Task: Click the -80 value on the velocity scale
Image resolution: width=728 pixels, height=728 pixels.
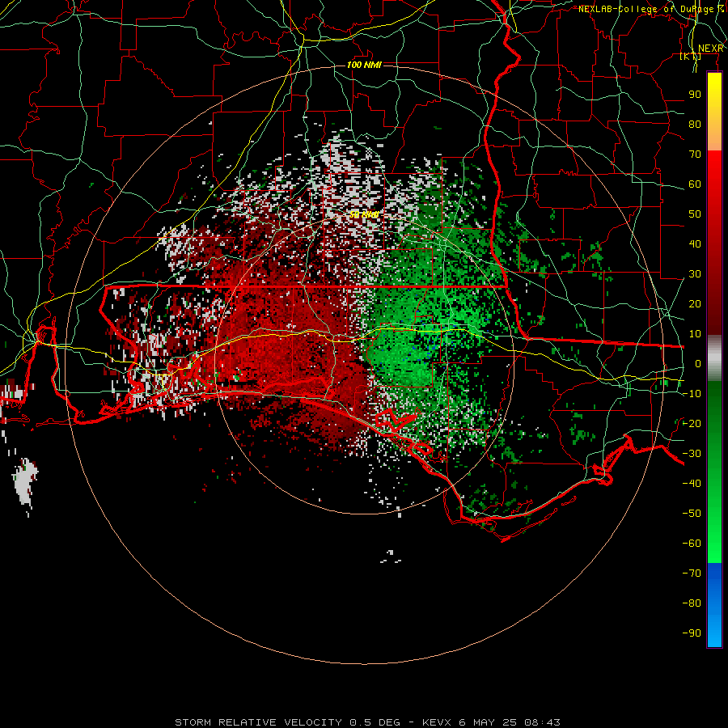Action: pyautogui.click(x=692, y=603)
